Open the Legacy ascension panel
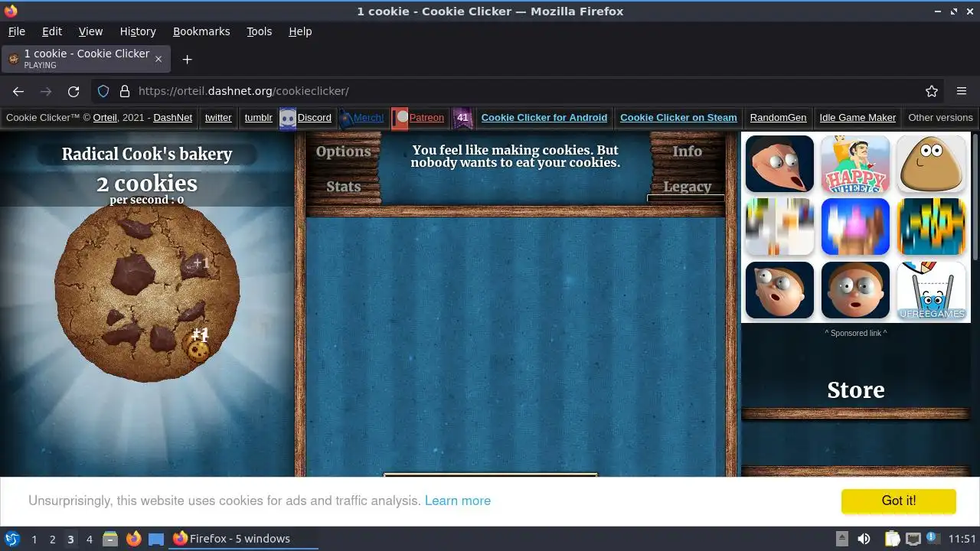The width and height of the screenshot is (980, 551). click(687, 186)
